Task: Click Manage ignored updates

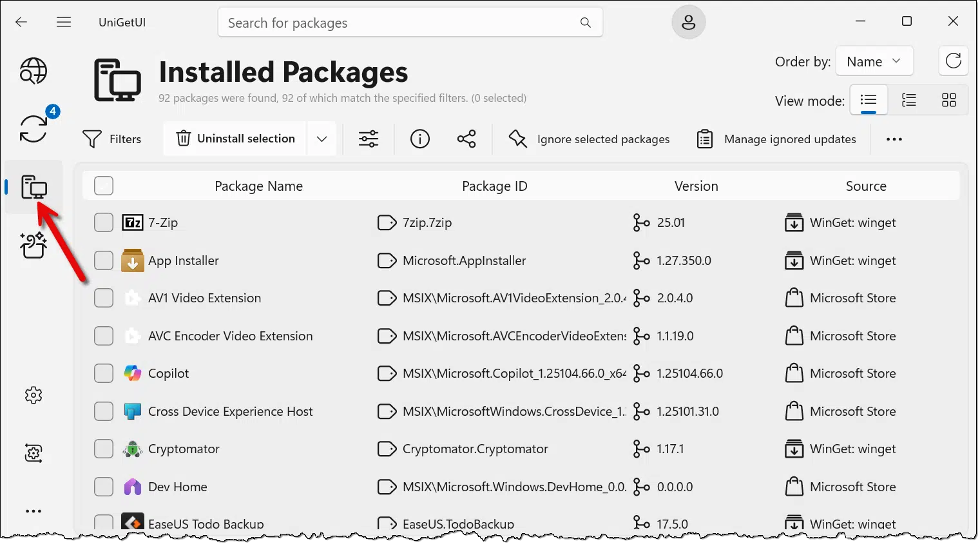Action: (776, 139)
